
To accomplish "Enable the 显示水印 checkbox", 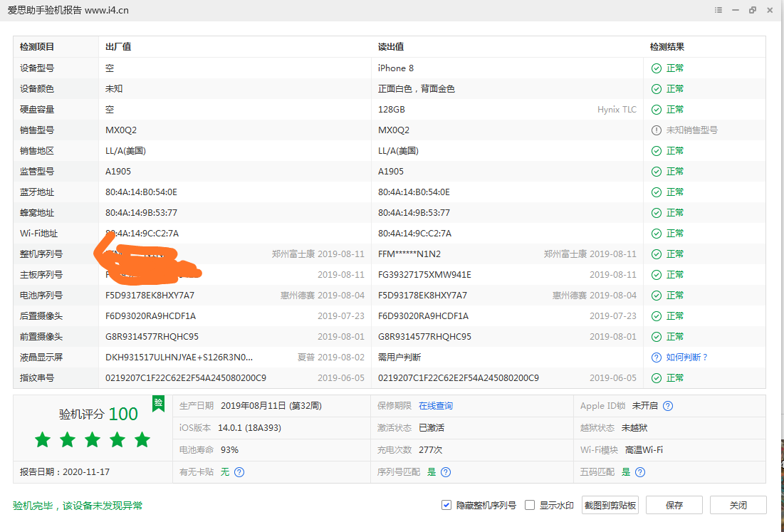I will pos(530,505).
